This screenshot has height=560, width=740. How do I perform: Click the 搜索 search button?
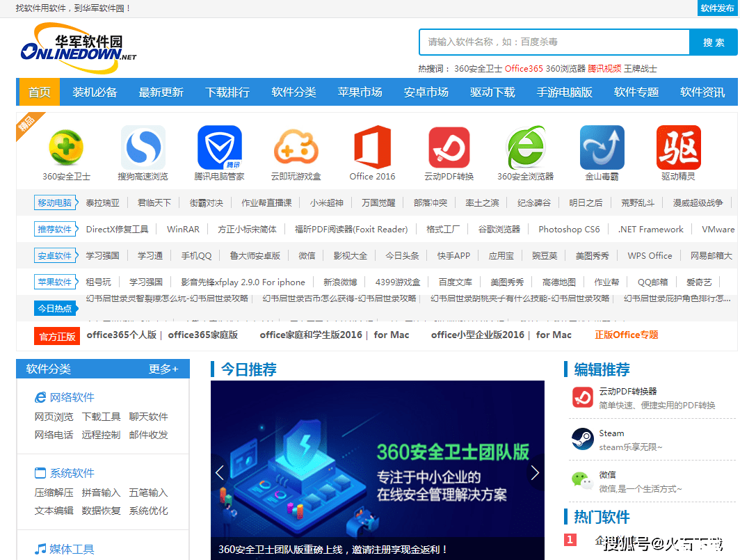(x=714, y=42)
